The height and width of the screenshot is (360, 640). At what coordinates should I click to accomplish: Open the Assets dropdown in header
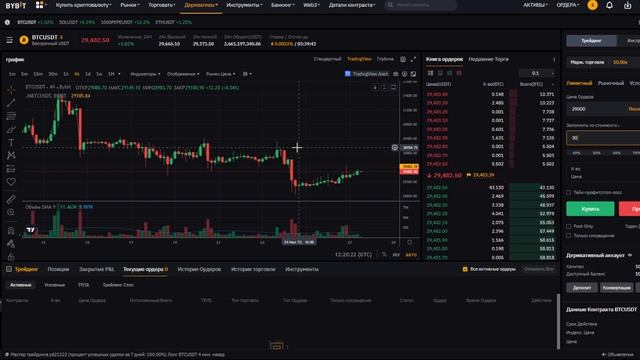(x=536, y=5)
